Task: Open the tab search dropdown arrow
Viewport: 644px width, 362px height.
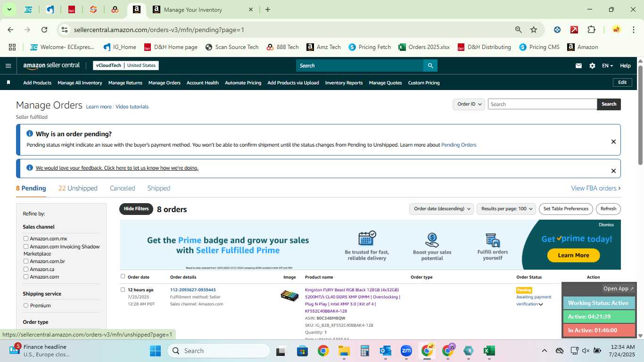Action: coord(9,9)
